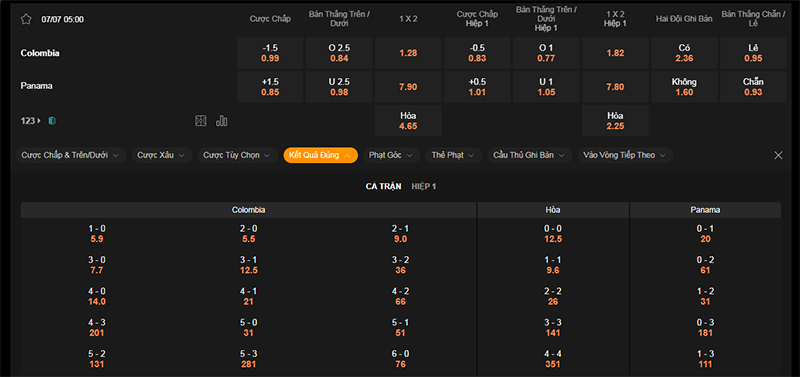Open the Cược Tùy Chọn dropdown
Screen dimensions: 800x377
[x=238, y=155]
